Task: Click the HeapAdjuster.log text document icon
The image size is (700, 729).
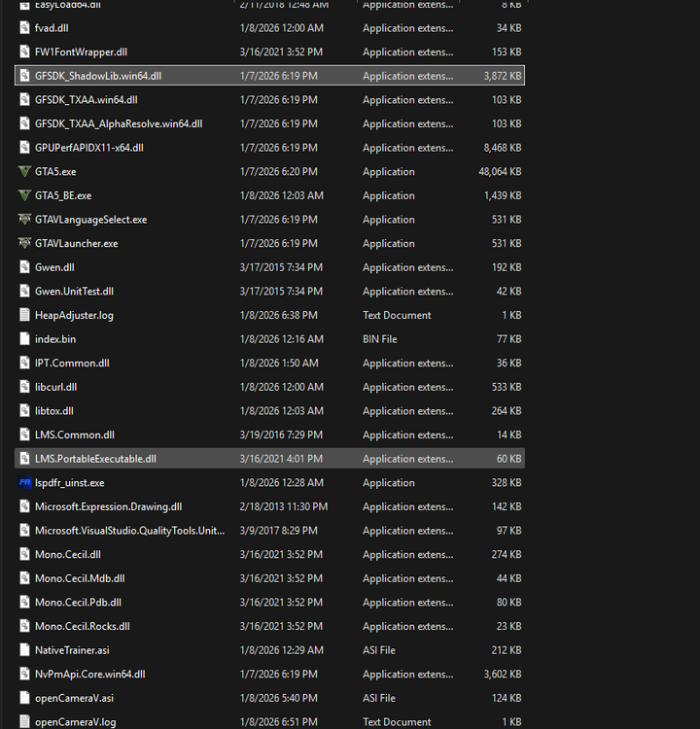Action: 24,315
